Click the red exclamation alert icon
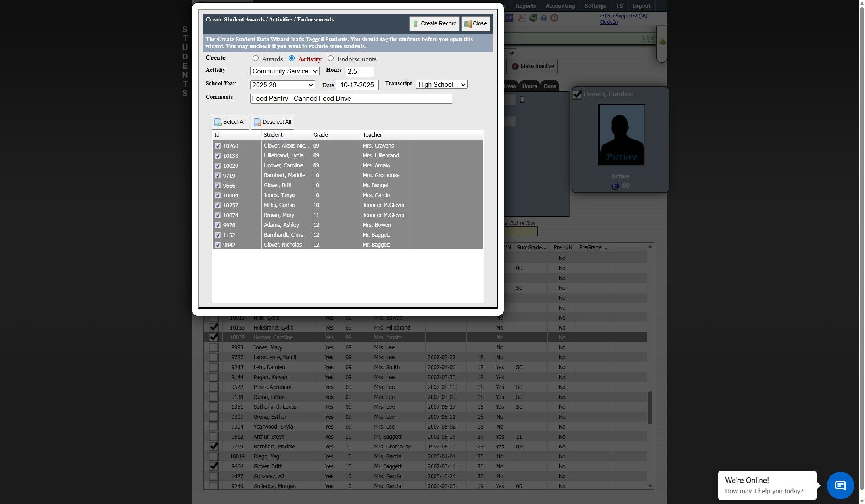The image size is (865, 504). click(554, 18)
